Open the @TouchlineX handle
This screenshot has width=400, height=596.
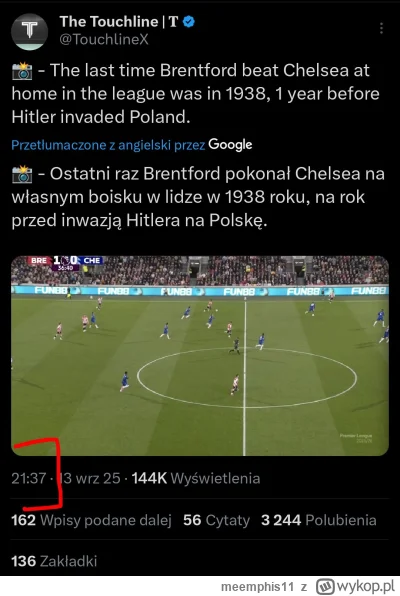coord(104,39)
